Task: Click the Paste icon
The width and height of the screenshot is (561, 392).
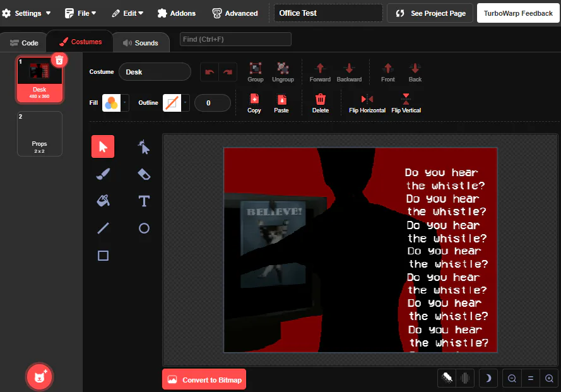Action: click(x=281, y=103)
